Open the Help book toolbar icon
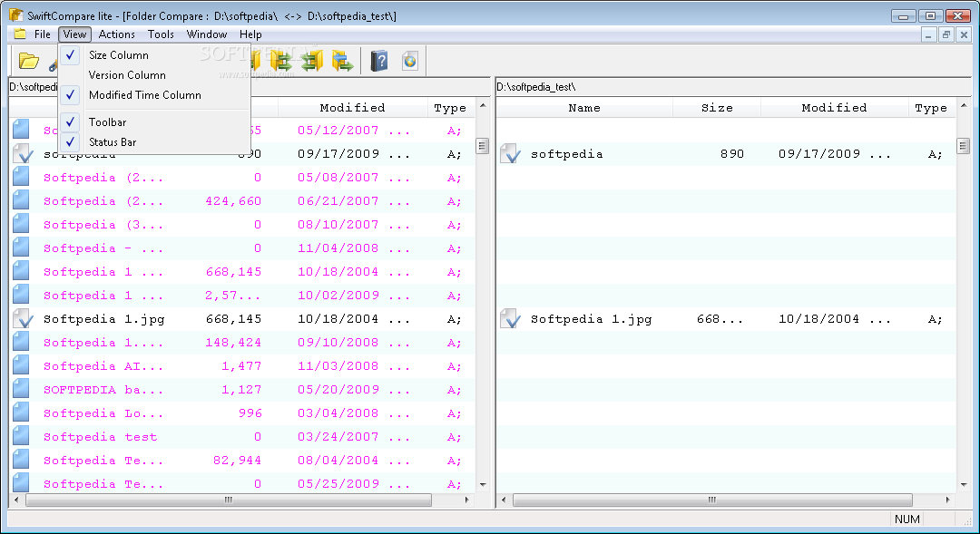 coord(379,62)
